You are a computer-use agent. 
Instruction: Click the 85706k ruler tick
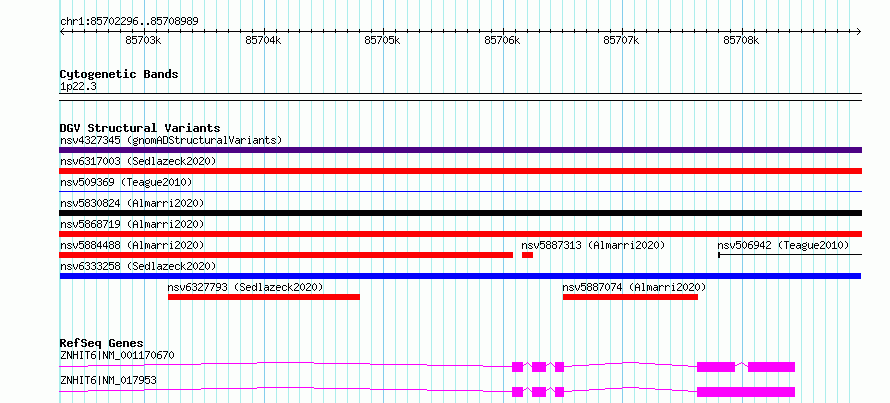pos(502,40)
